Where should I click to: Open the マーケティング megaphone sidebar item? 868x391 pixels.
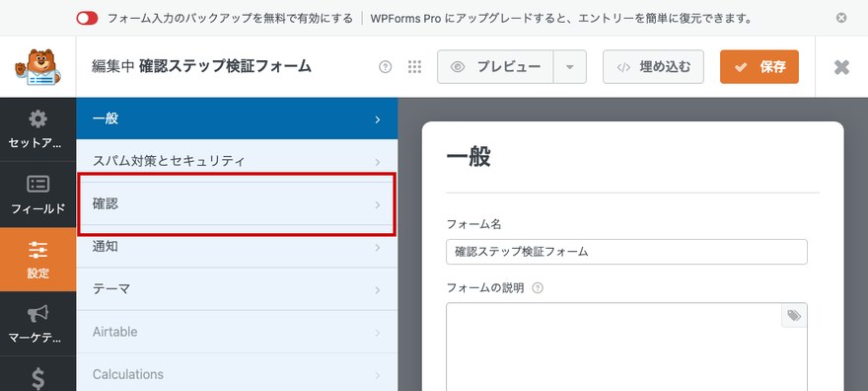pos(37,324)
